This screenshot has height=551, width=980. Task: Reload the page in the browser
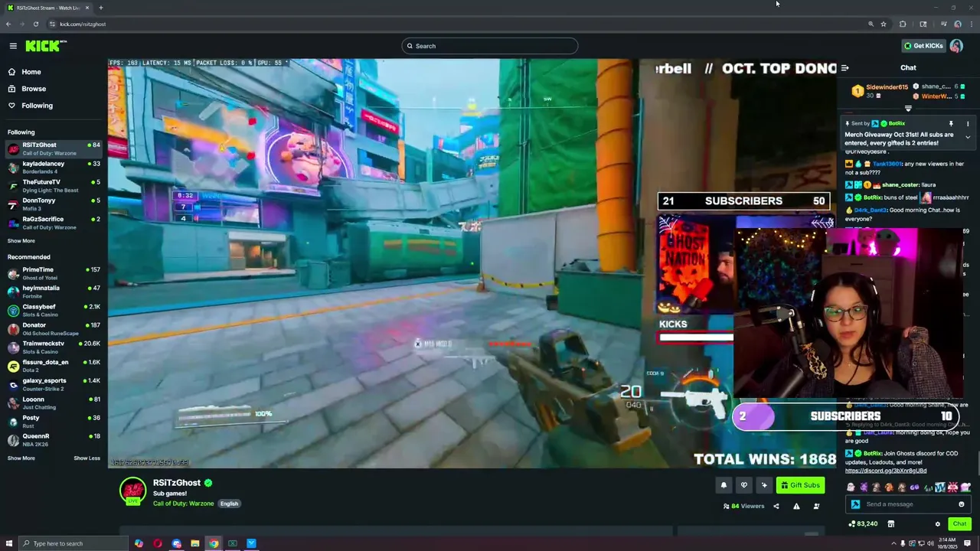pyautogui.click(x=35, y=24)
